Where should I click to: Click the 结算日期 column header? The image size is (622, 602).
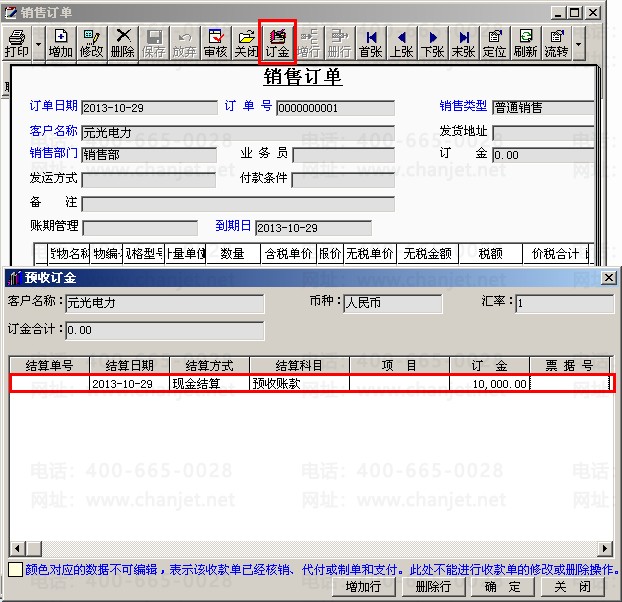pos(130,365)
